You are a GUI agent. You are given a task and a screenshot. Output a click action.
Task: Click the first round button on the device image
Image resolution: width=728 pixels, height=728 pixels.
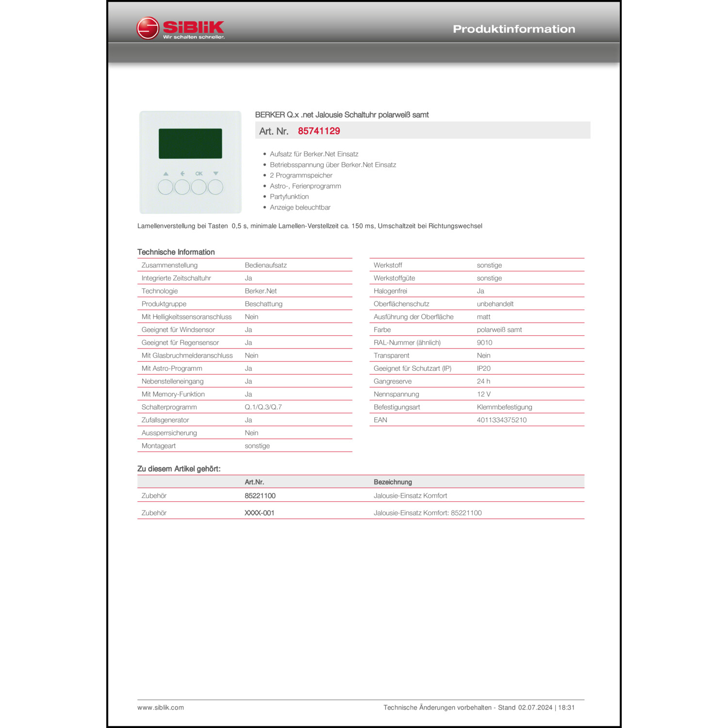point(165,187)
